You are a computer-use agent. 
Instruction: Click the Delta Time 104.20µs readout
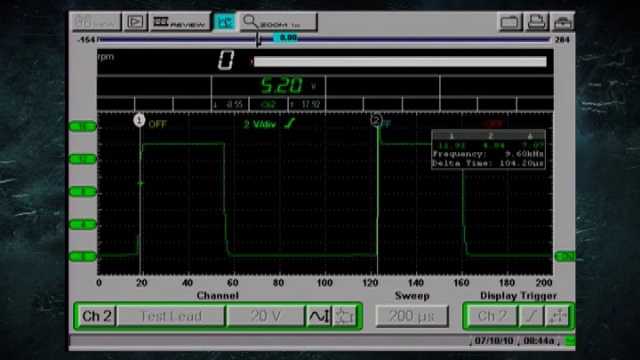[x=488, y=163]
